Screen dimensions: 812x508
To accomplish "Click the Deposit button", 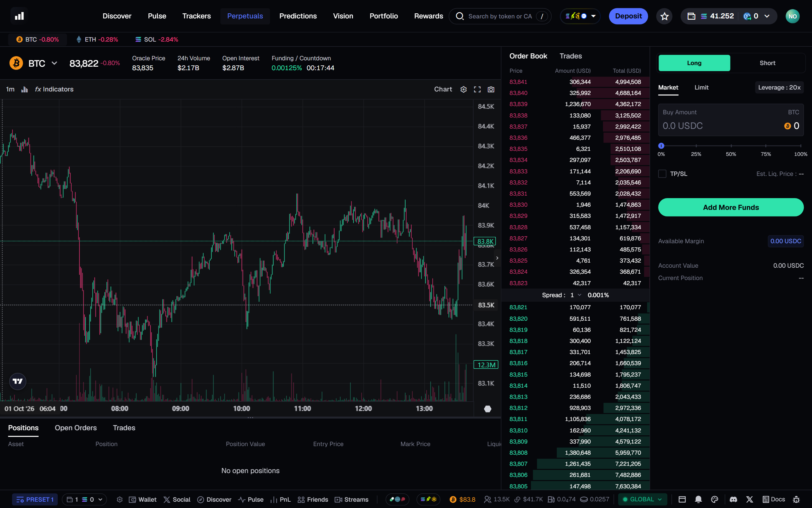I will pyautogui.click(x=628, y=16).
